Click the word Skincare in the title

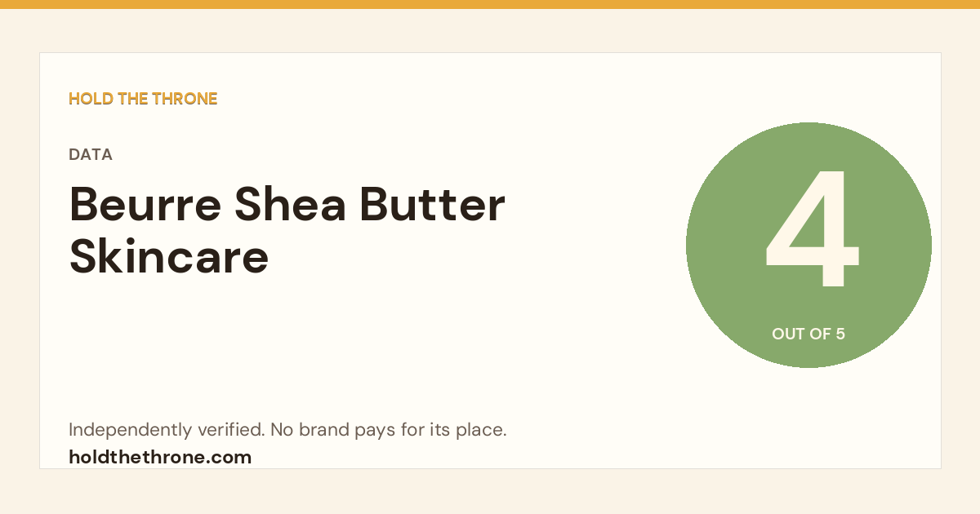point(169,255)
